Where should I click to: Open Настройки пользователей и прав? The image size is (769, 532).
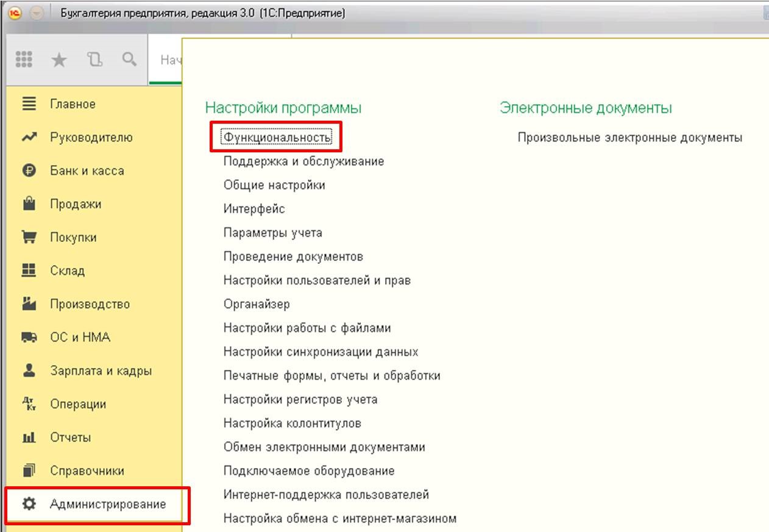tap(317, 280)
